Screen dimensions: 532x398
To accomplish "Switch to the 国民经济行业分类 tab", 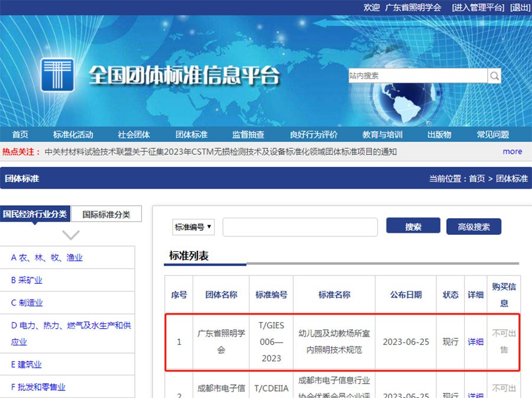I will pyautogui.click(x=36, y=213).
